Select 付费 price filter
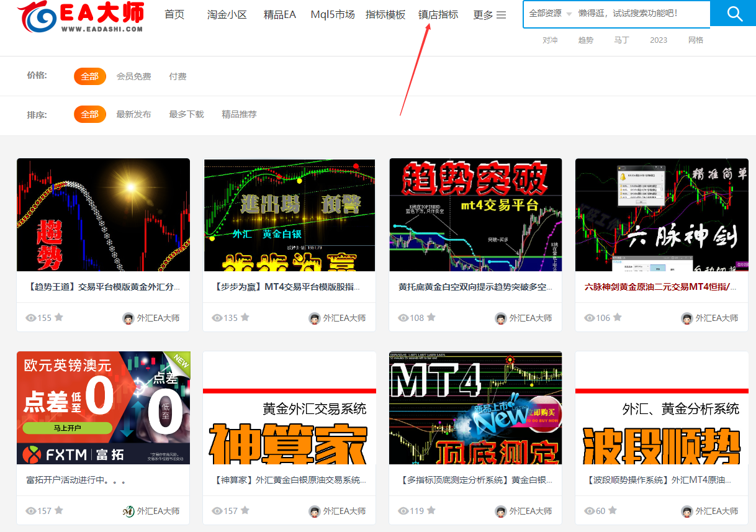Image resolution: width=756 pixels, height=532 pixels. coord(178,76)
